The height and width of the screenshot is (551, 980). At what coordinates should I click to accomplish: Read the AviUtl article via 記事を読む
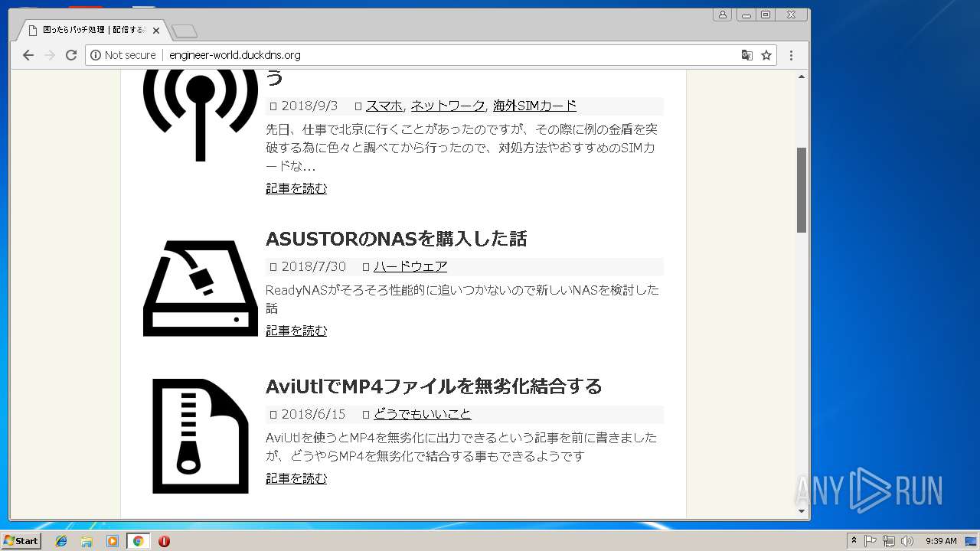[x=296, y=478]
